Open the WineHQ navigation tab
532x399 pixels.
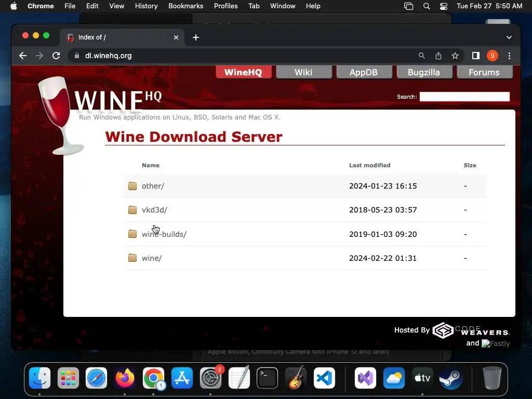click(x=243, y=72)
